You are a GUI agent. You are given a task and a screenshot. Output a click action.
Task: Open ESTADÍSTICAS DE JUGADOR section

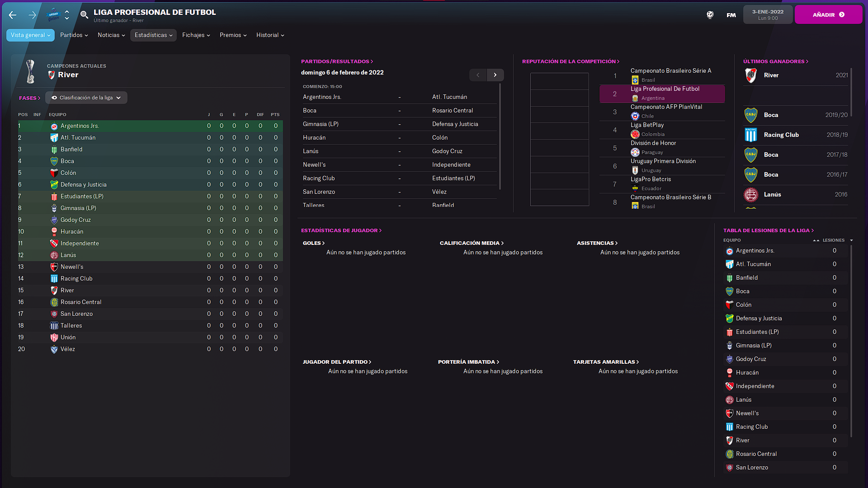coord(341,230)
